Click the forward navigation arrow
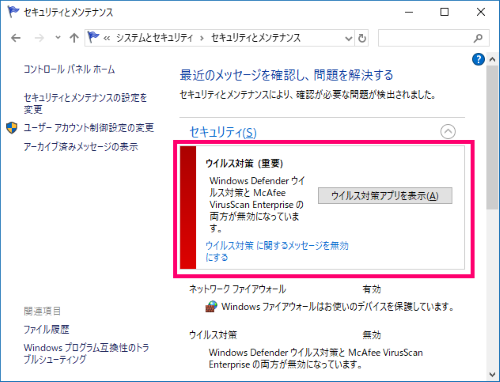This screenshot has height=382, width=500. click(x=39, y=38)
